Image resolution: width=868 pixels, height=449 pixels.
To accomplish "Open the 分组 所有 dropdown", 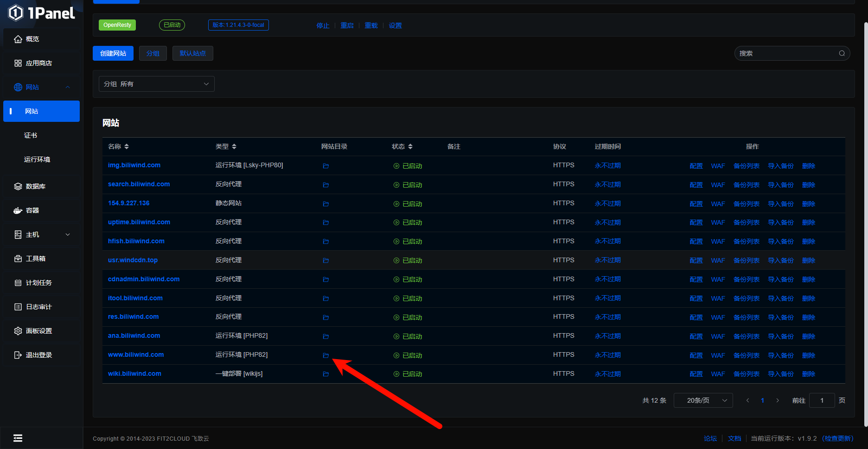I will (x=156, y=84).
